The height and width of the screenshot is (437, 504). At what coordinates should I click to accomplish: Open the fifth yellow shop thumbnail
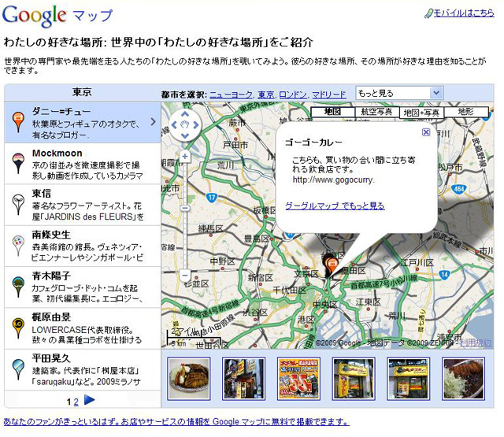(408, 379)
